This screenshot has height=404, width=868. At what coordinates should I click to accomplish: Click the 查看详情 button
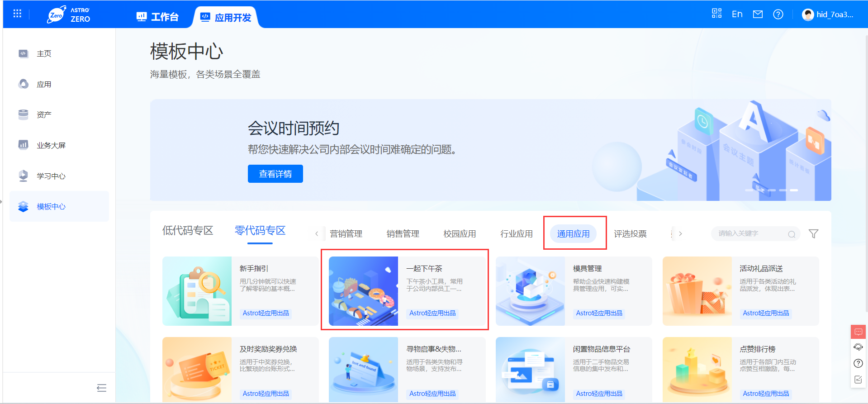click(275, 174)
